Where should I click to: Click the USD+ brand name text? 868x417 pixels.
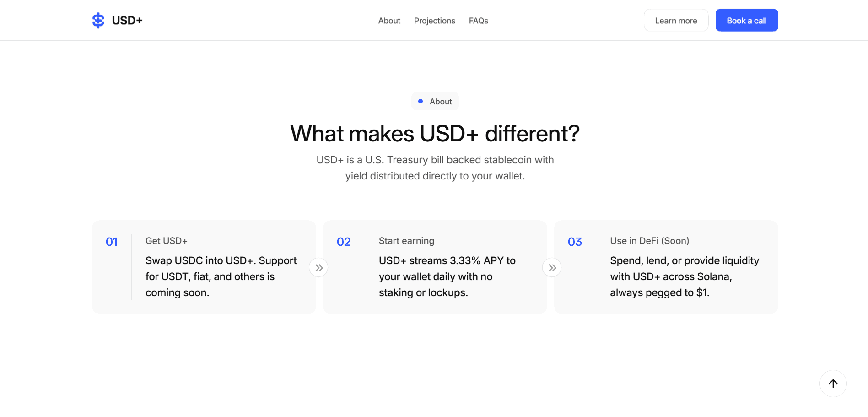[127, 21]
